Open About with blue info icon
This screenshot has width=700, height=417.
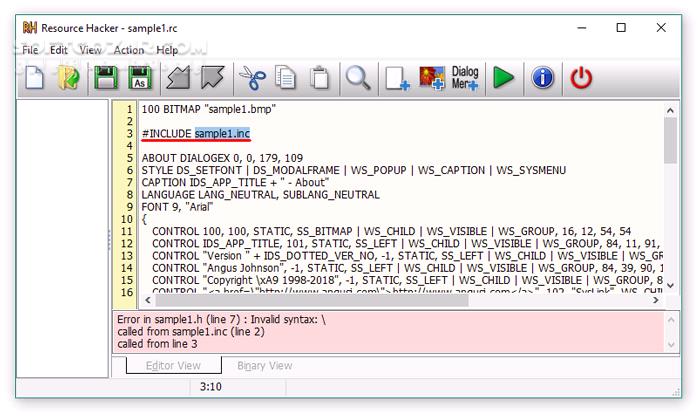coord(543,78)
